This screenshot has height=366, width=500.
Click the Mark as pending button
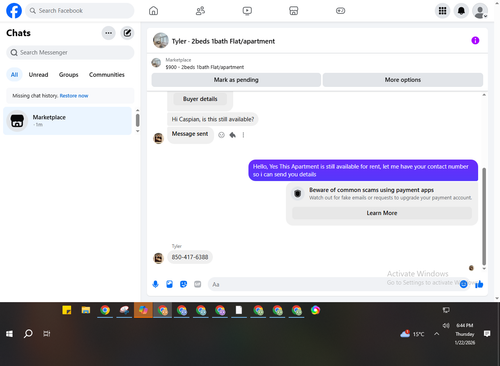(x=236, y=80)
